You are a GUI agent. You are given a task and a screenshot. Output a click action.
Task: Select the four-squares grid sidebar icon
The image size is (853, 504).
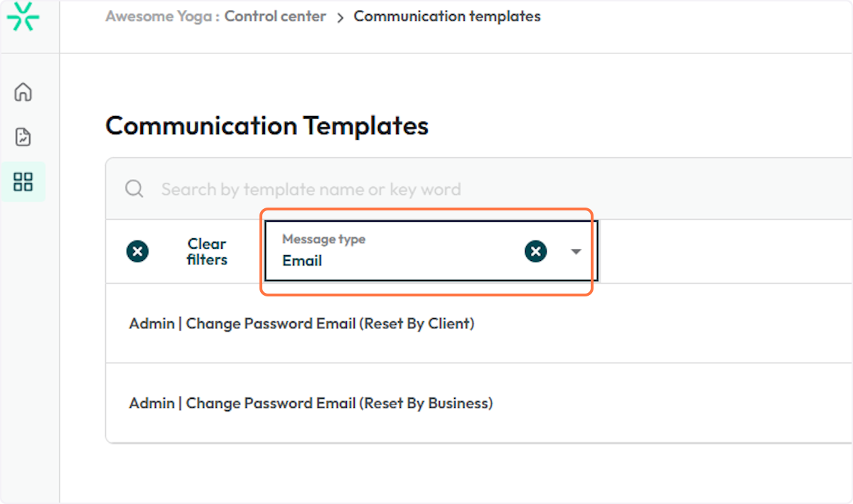[x=23, y=182]
